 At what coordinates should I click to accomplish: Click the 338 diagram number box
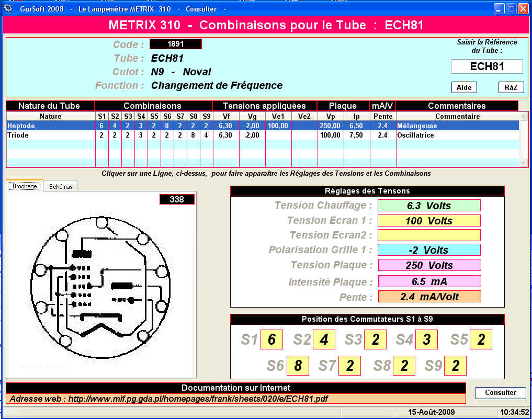pos(177,199)
